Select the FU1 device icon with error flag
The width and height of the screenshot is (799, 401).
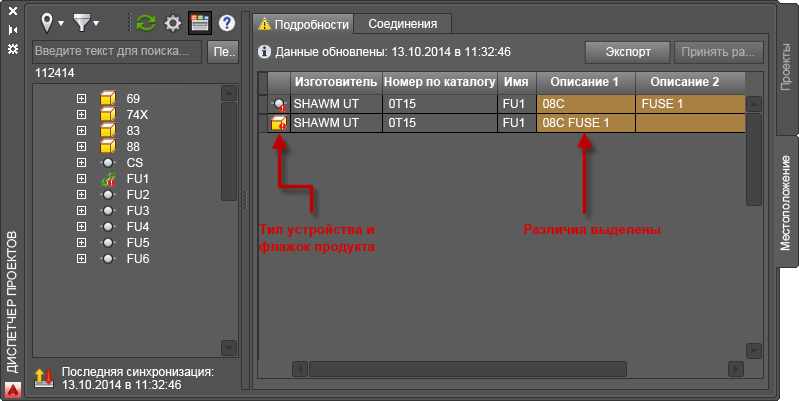(x=108, y=179)
